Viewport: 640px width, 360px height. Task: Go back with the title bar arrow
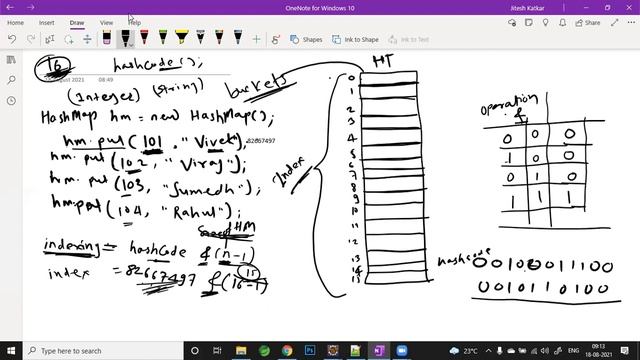pos(10,7)
